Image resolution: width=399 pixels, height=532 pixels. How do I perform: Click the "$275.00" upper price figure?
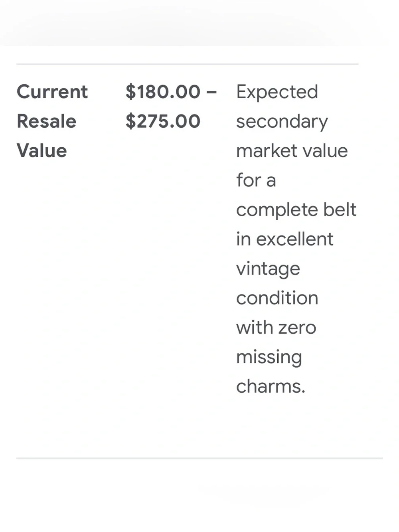tap(163, 121)
